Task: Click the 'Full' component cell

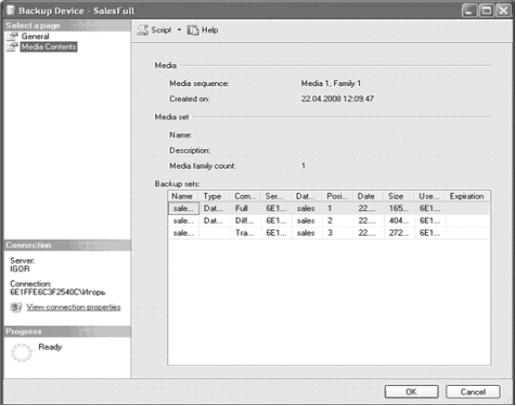Action: pyautogui.click(x=246, y=209)
